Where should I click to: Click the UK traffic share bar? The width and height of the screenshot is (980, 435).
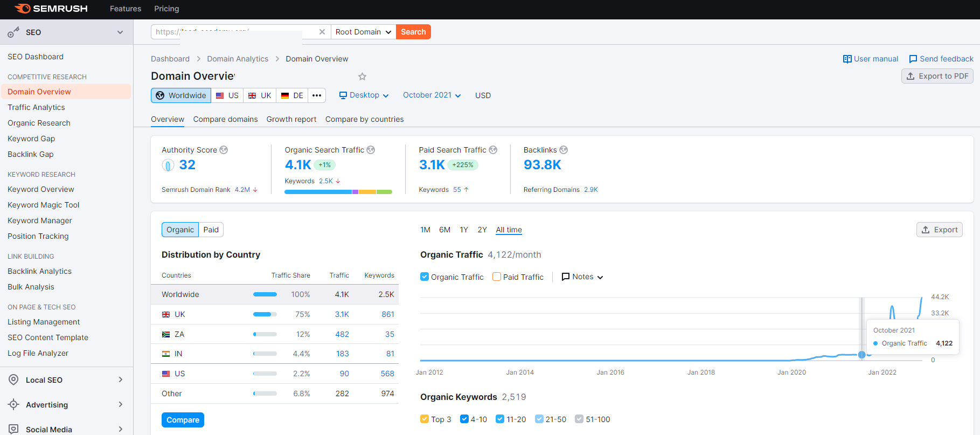pos(265,314)
